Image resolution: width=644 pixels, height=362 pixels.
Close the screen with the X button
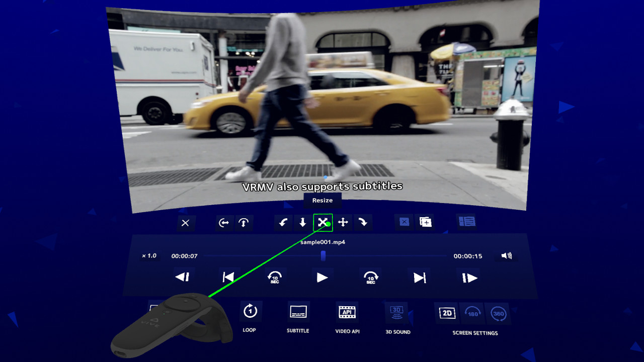(186, 223)
